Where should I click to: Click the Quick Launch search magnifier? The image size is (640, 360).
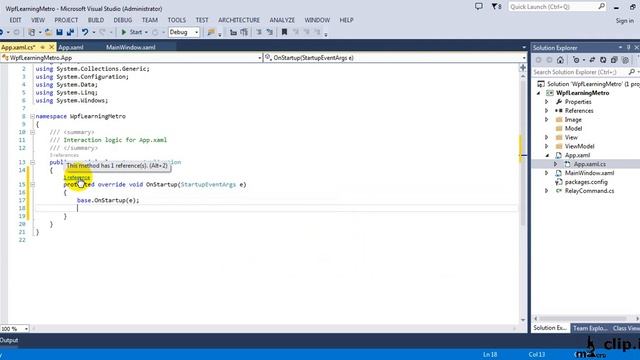(601, 6)
